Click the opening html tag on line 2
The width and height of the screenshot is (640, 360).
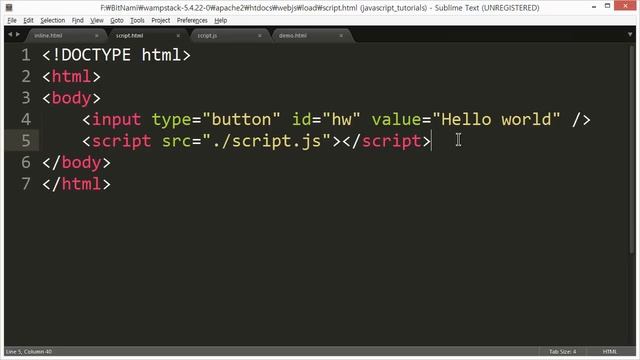pos(71,77)
